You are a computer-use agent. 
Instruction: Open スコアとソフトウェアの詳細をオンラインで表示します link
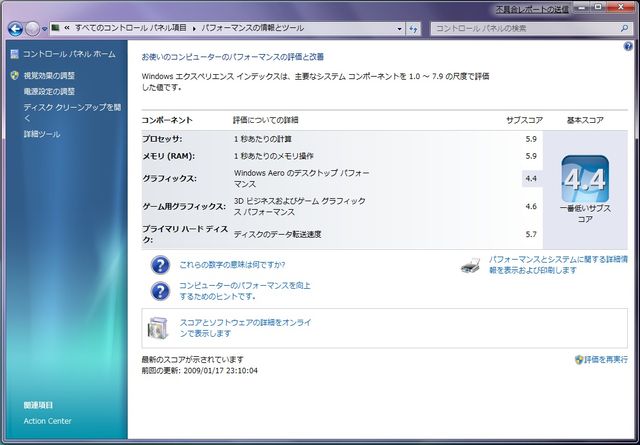(x=245, y=328)
